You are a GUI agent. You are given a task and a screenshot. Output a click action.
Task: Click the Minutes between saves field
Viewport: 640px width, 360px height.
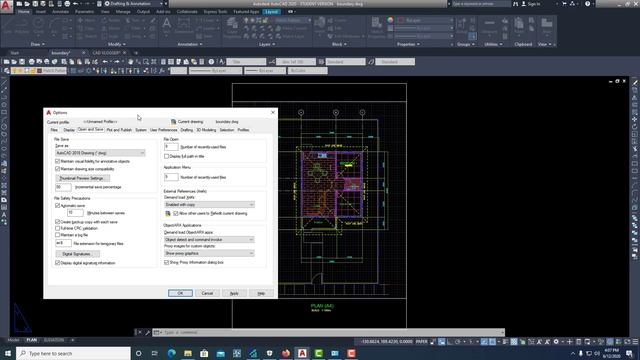(x=75, y=213)
